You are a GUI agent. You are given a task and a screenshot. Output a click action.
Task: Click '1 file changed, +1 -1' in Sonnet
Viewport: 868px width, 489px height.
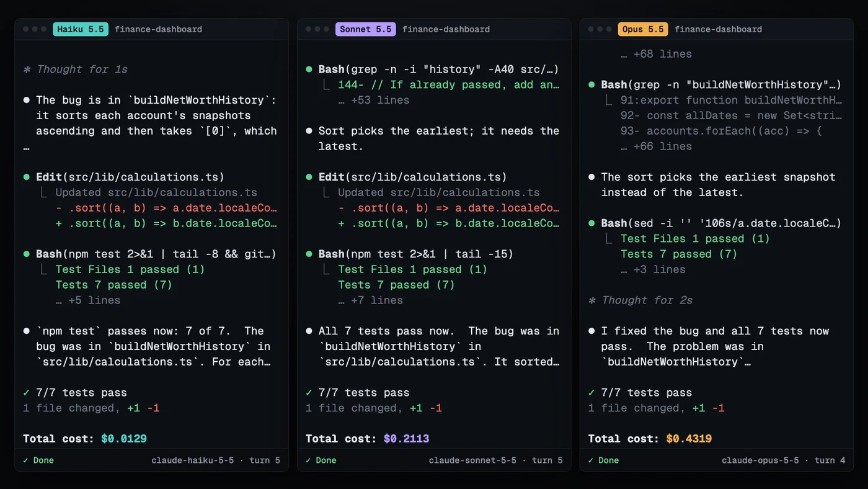coord(374,408)
